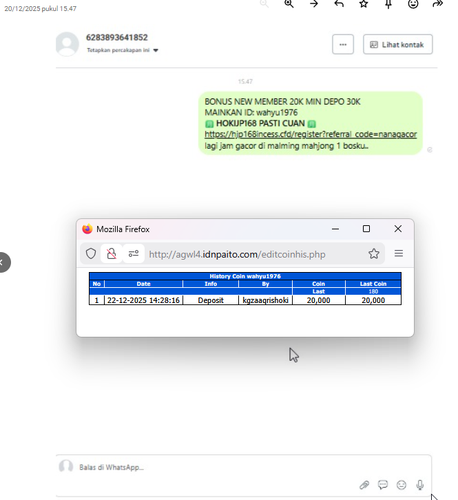Click the insecure connection padlock icon
The width and height of the screenshot is (458, 500).
(x=111, y=254)
